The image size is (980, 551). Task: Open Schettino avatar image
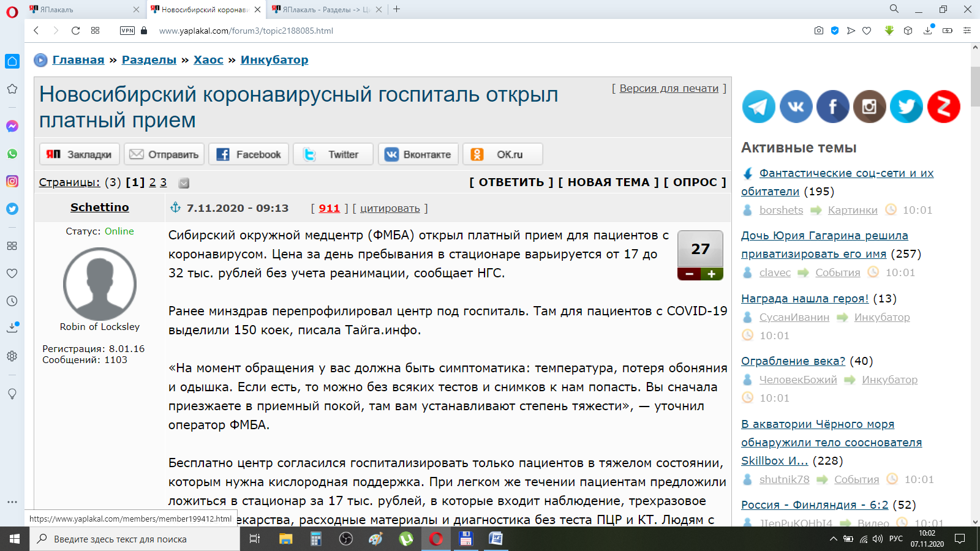tap(100, 284)
